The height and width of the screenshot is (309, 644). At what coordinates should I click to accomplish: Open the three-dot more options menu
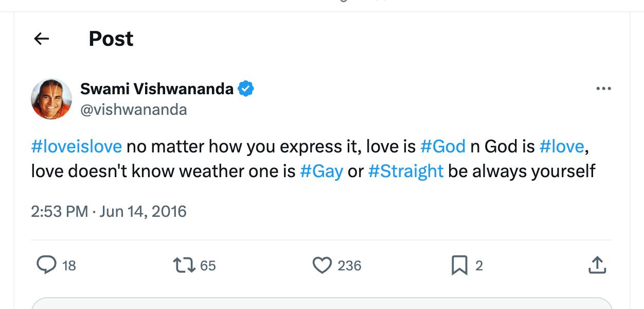click(x=603, y=89)
